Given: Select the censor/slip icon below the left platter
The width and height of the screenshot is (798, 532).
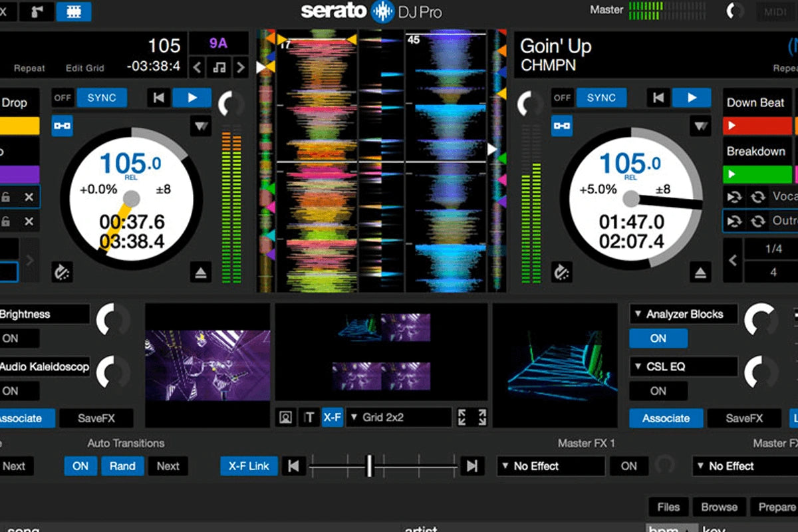Looking at the screenshot, I should coord(63,273).
